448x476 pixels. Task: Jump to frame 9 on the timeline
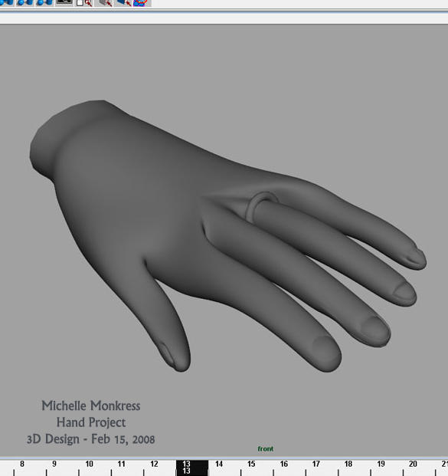point(54,464)
